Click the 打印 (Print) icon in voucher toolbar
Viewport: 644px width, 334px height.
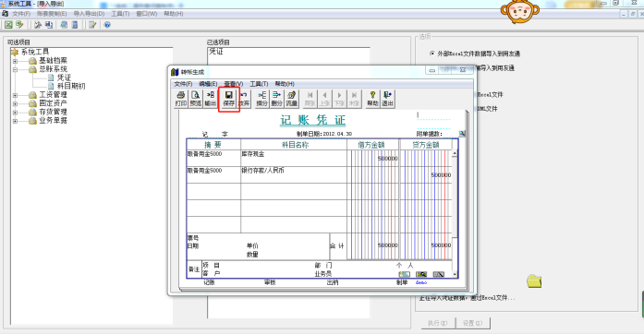(181, 99)
